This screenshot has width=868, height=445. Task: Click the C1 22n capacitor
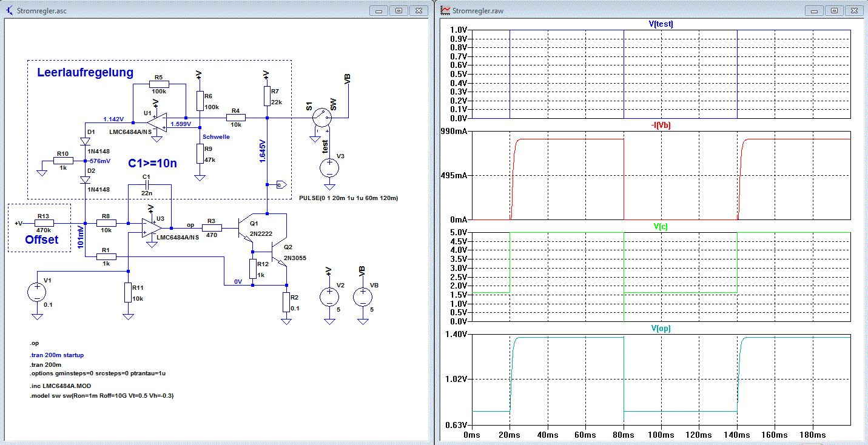click(146, 184)
